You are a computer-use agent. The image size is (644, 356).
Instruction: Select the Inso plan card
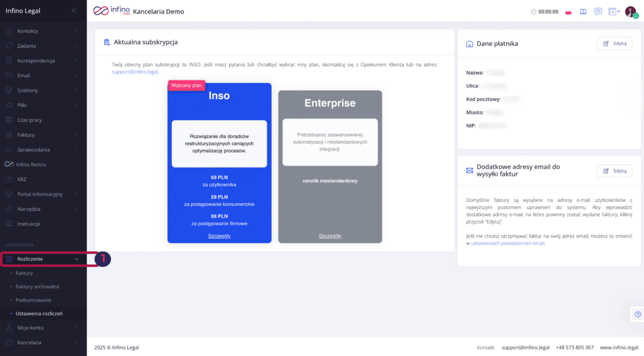219,163
